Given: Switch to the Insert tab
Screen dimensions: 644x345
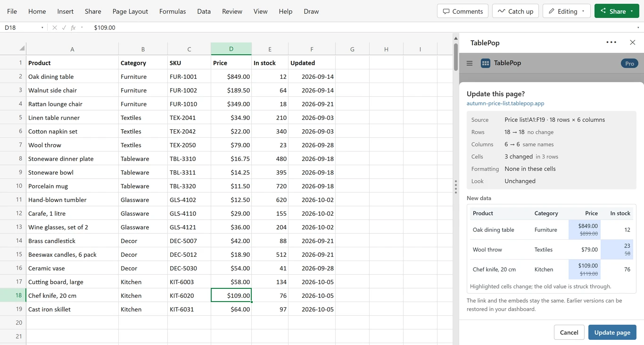Looking at the screenshot, I should tap(66, 11).
